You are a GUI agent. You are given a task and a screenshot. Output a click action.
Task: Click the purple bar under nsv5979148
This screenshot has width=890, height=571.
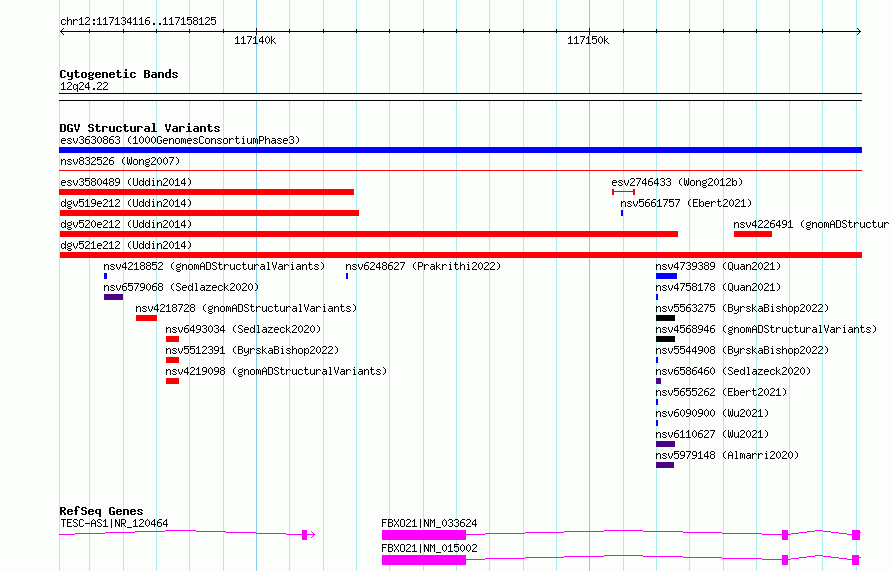coord(665,465)
